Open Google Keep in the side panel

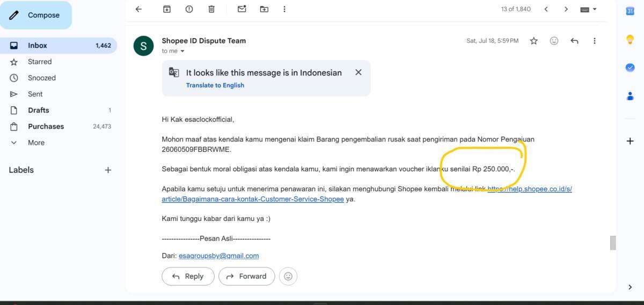[630, 39]
